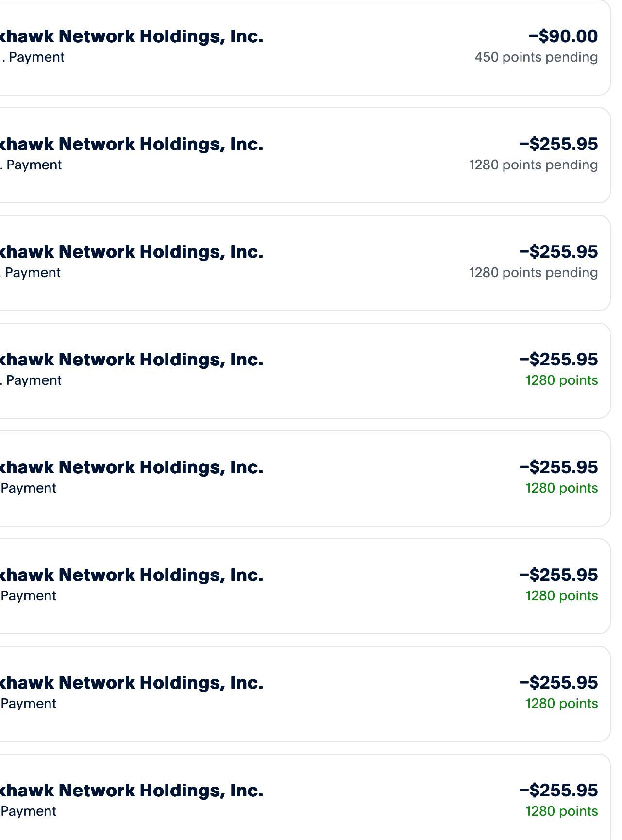Viewport: 622px width, 840px height.
Task: Click the first green "1280 points" label
Action: [x=561, y=380]
